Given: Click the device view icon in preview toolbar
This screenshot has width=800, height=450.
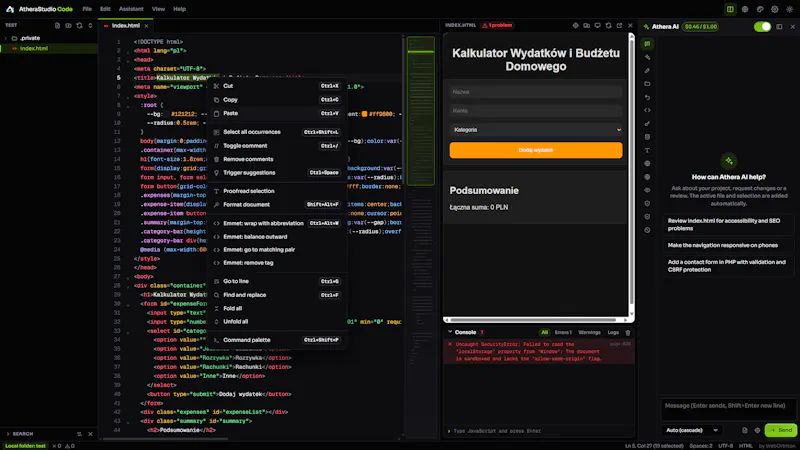Looking at the screenshot, I should (x=587, y=25).
